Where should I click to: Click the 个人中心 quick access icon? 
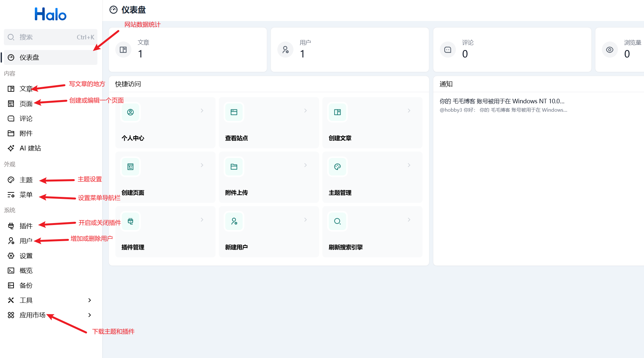pos(130,112)
